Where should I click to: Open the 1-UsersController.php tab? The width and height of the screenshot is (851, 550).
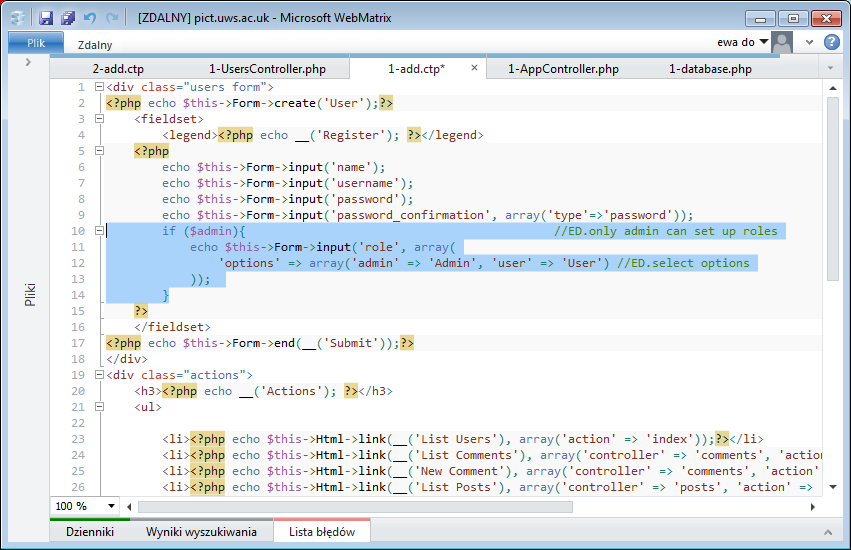pos(268,69)
